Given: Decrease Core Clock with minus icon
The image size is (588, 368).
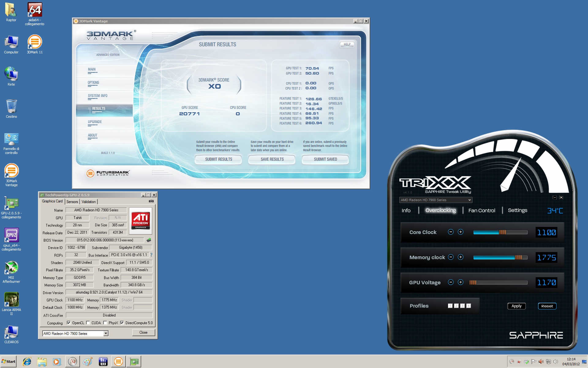Looking at the screenshot, I should click(450, 232).
